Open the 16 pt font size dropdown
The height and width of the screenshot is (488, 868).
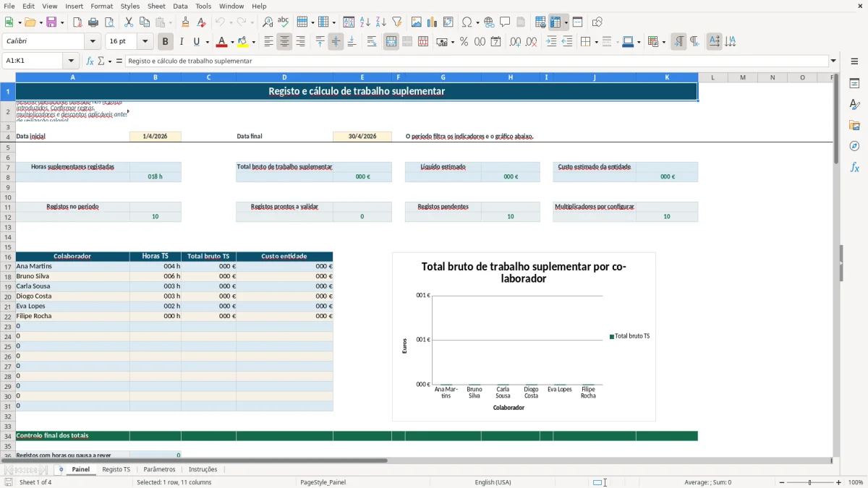coord(145,42)
